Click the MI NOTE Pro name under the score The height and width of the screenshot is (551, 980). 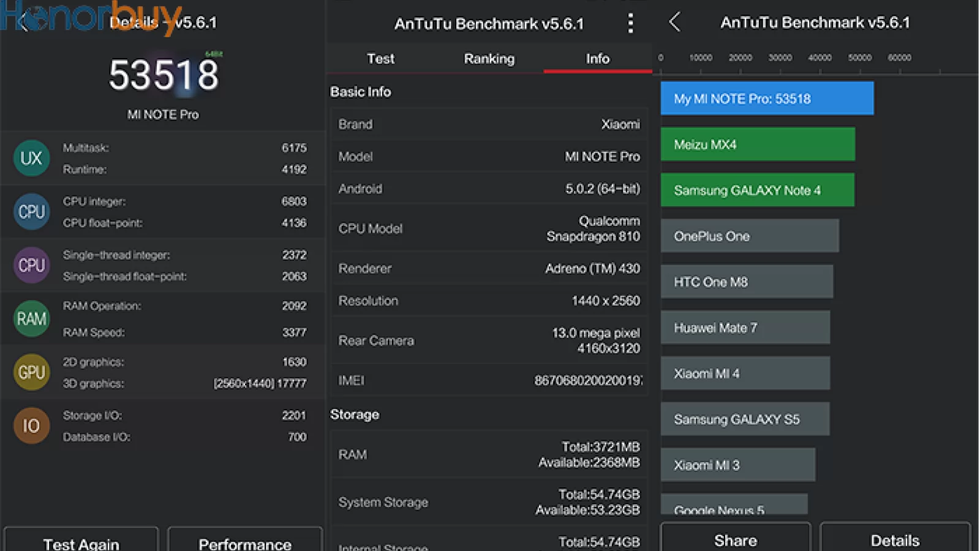tap(163, 114)
